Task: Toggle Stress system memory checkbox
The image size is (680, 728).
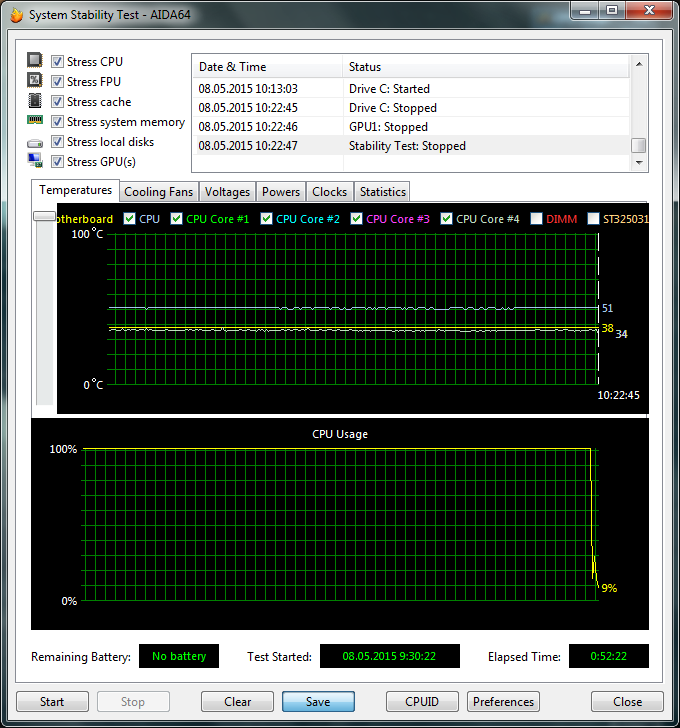Action: (57, 121)
